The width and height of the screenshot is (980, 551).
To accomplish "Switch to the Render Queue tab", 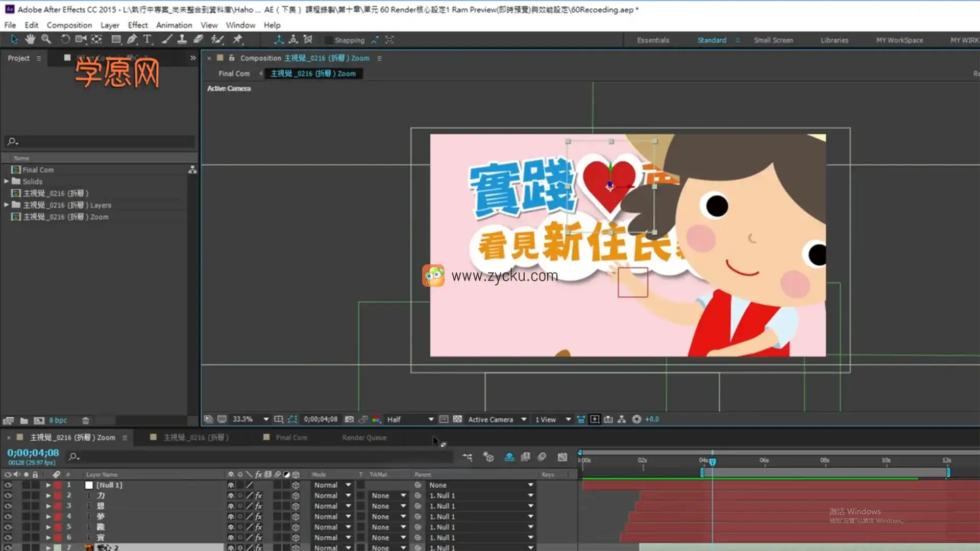I will 363,437.
